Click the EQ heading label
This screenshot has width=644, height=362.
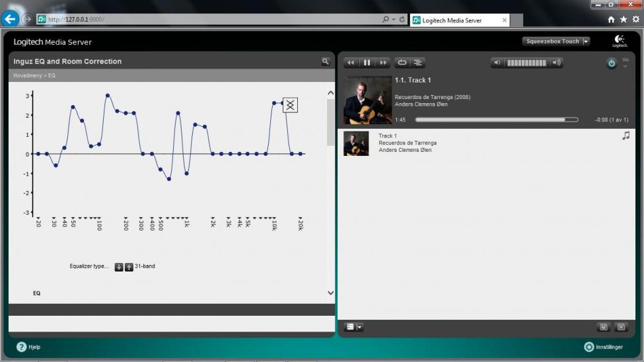tap(36, 293)
